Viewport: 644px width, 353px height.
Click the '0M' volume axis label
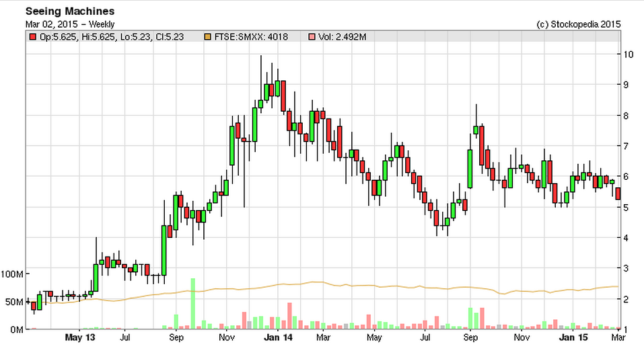(x=16, y=329)
